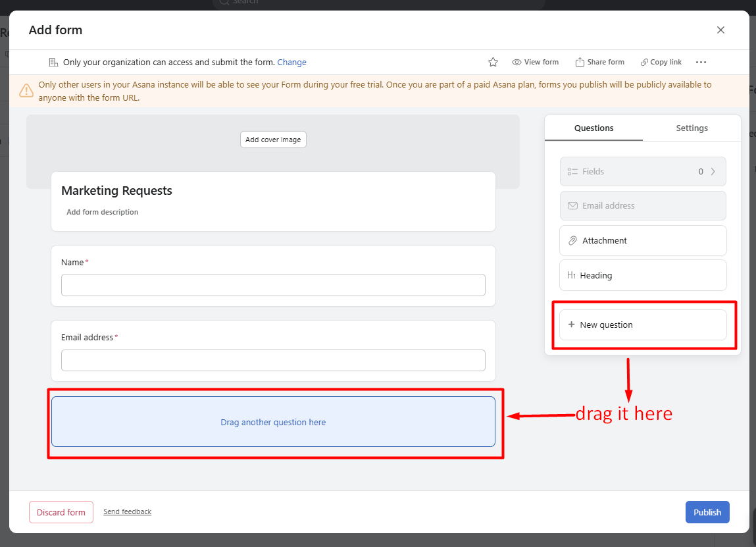Change who can access the form

click(291, 62)
